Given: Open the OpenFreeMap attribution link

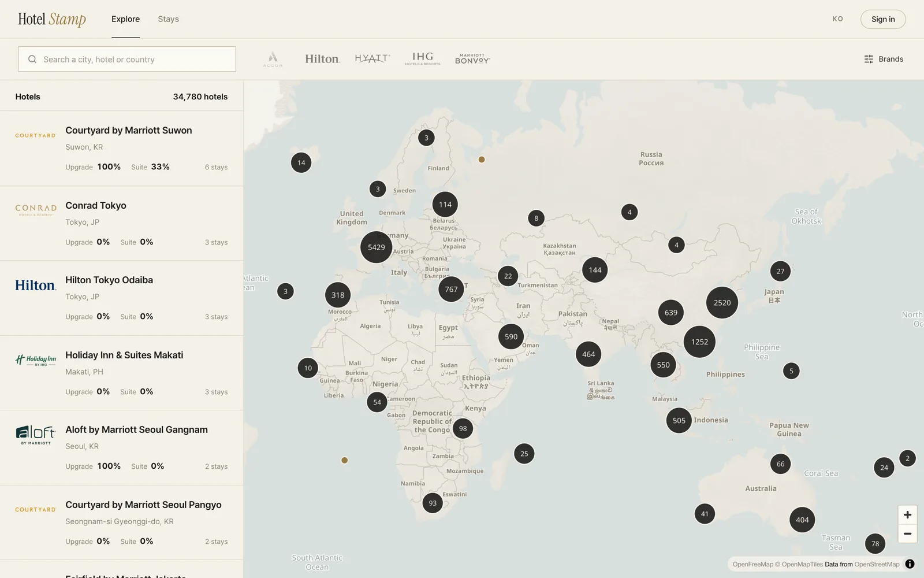Looking at the screenshot, I should (752, 564).
